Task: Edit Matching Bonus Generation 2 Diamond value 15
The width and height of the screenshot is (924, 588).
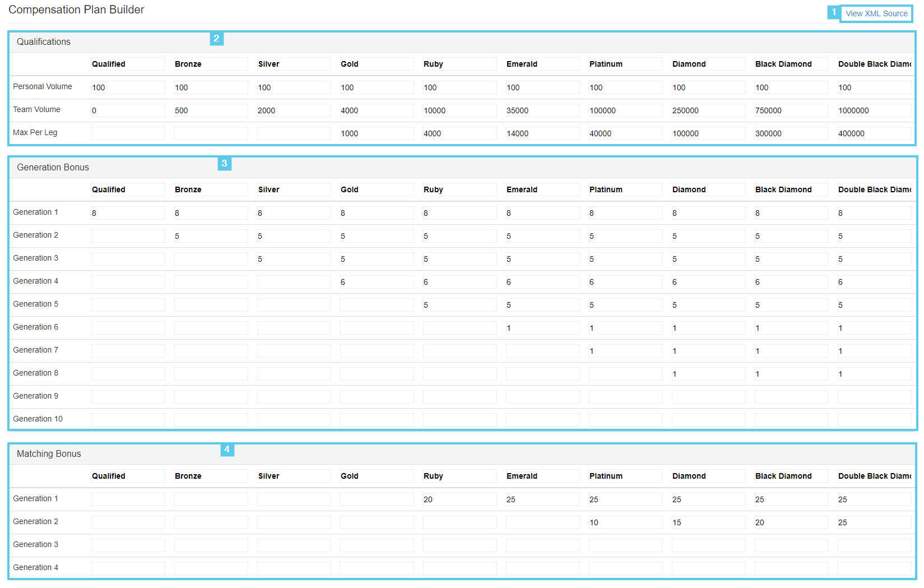Action: point(709,522)
